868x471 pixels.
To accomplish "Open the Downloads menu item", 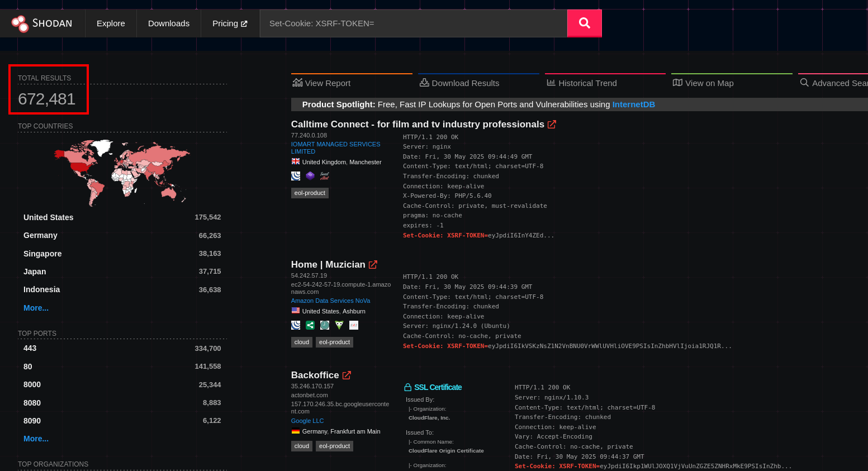I will [169, 23].
